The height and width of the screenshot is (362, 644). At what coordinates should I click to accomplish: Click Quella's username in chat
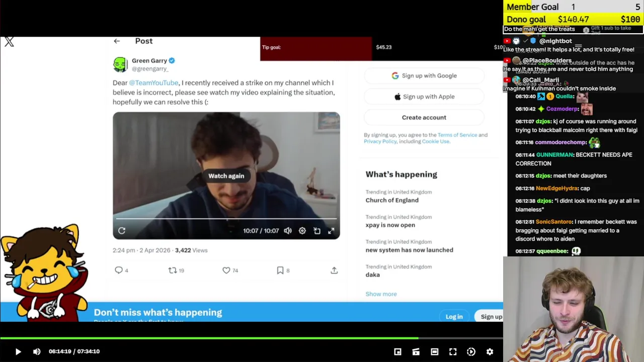[x=565, y=97]
